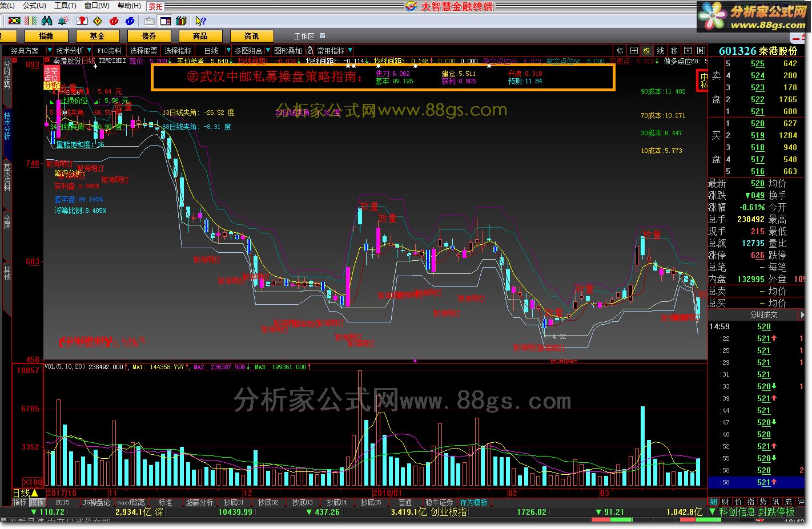Switch to the 指标 bottom tab
The width and height of the screenshot is (812, 529).
[x=20, y=502]
